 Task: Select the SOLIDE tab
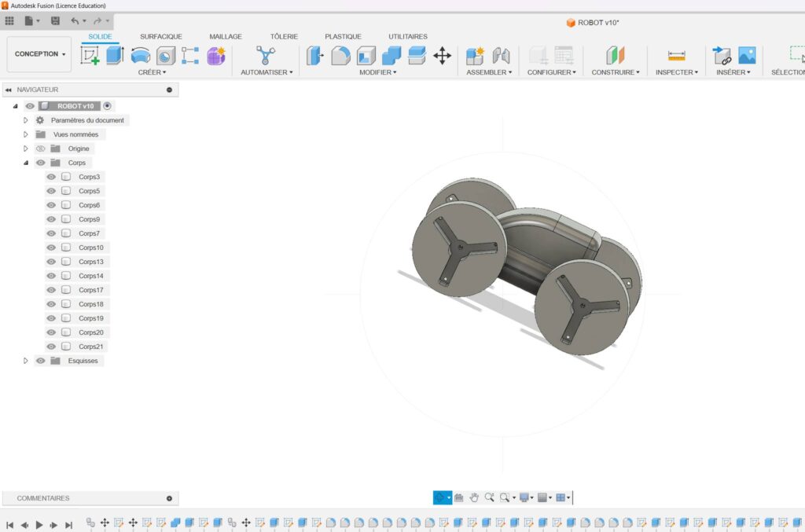pos(100,36)
